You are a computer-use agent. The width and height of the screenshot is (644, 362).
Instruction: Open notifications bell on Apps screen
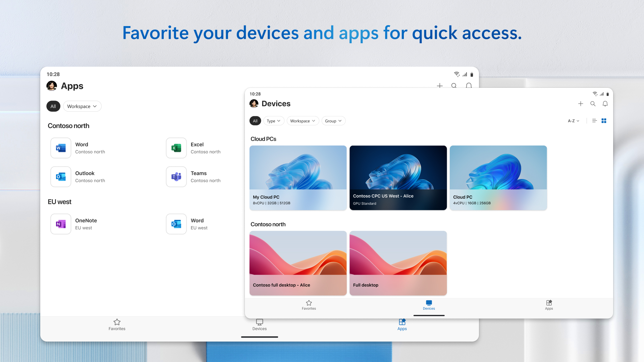pyautogui.click(x=469, y=86)
